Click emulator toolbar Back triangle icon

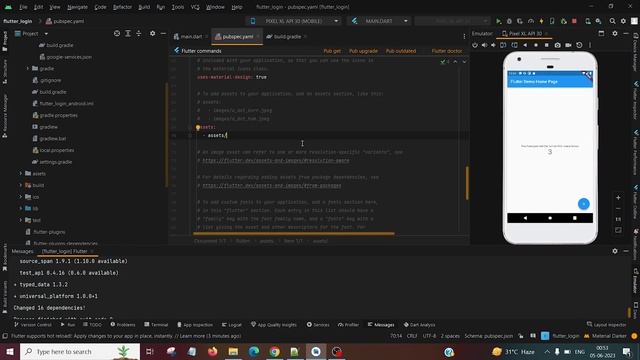click(x=525, y=45)
